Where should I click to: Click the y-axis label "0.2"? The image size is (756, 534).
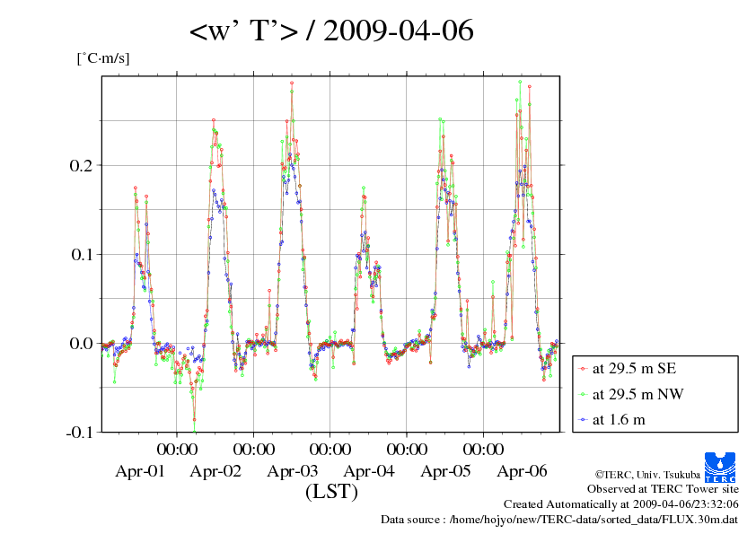click(x=81, y=165)
